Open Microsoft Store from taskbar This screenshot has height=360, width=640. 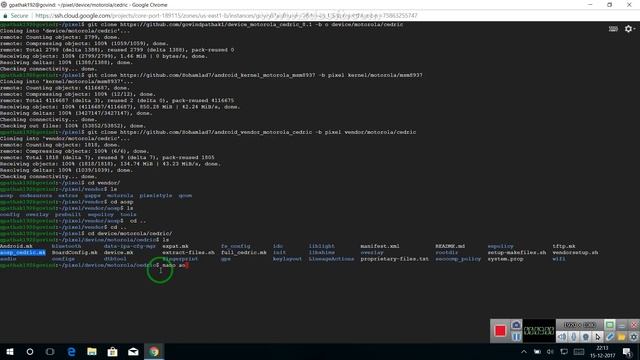113,351
